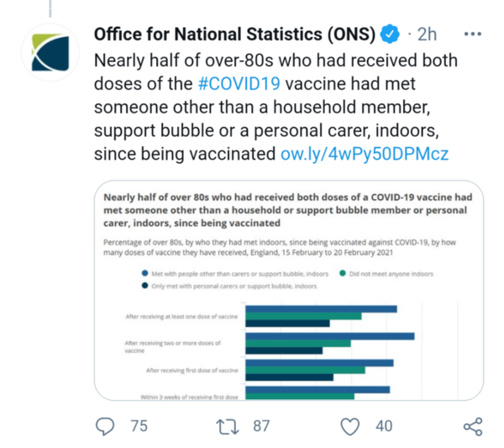Click the verified badge checkmark

click(389, 34)
